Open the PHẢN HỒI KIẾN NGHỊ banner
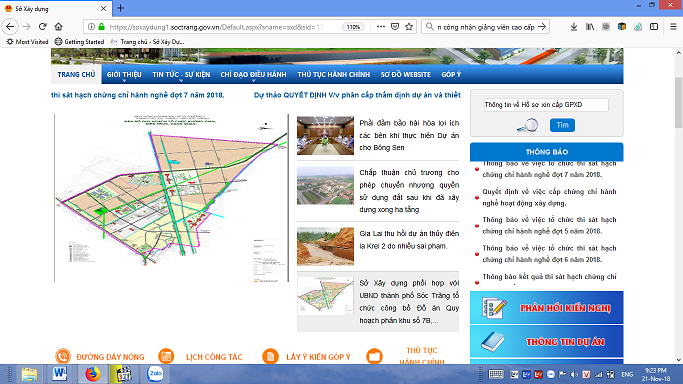 (547, 308)
